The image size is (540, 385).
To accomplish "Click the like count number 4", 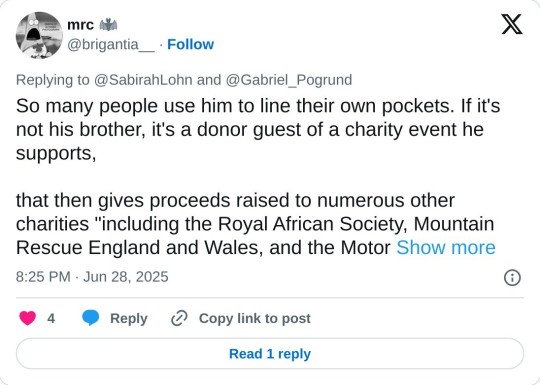I will pos(51,319).
